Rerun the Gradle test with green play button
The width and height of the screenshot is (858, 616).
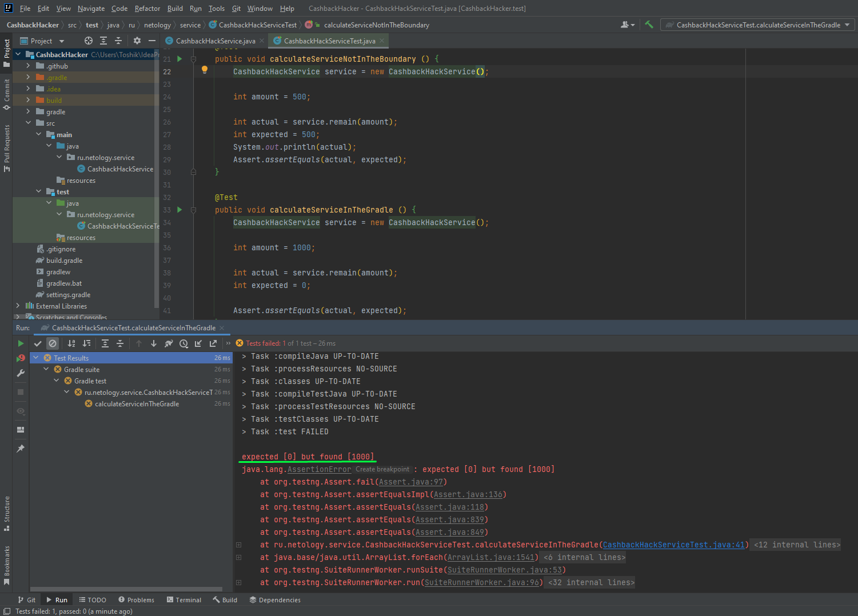coord(21,343)
